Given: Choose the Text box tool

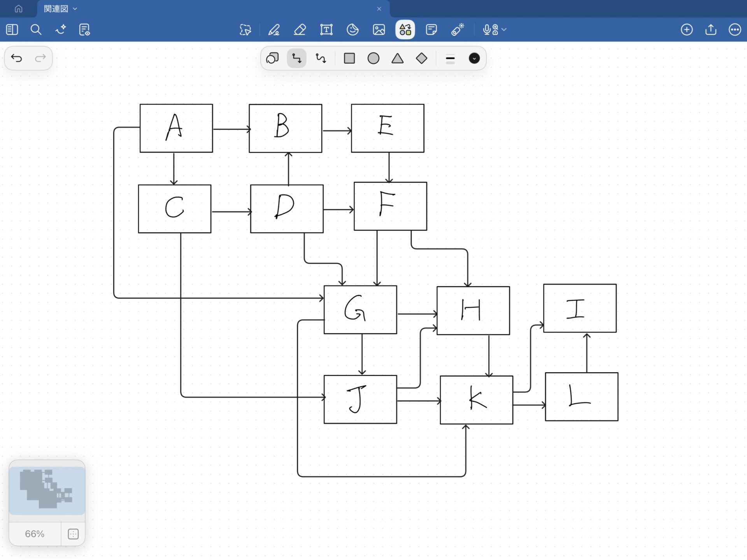Looking at the screenshot, I should 326,30.
